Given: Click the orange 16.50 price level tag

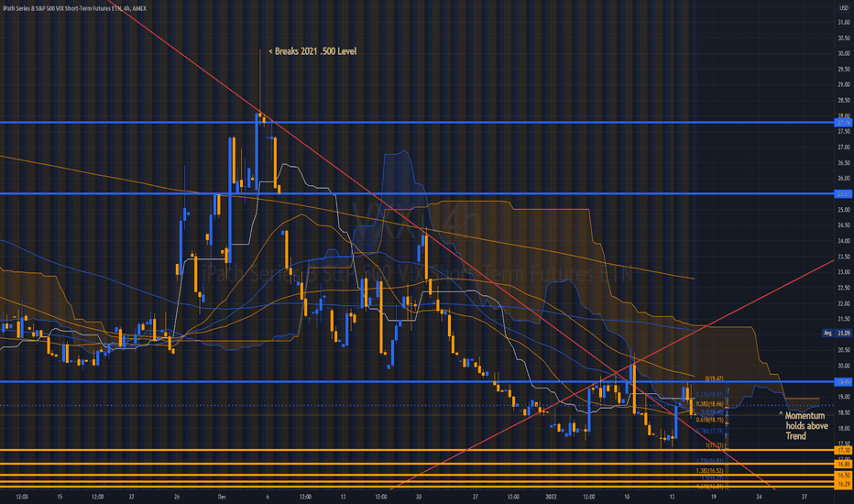Looking at the screenshot, I should click(844, 475).
